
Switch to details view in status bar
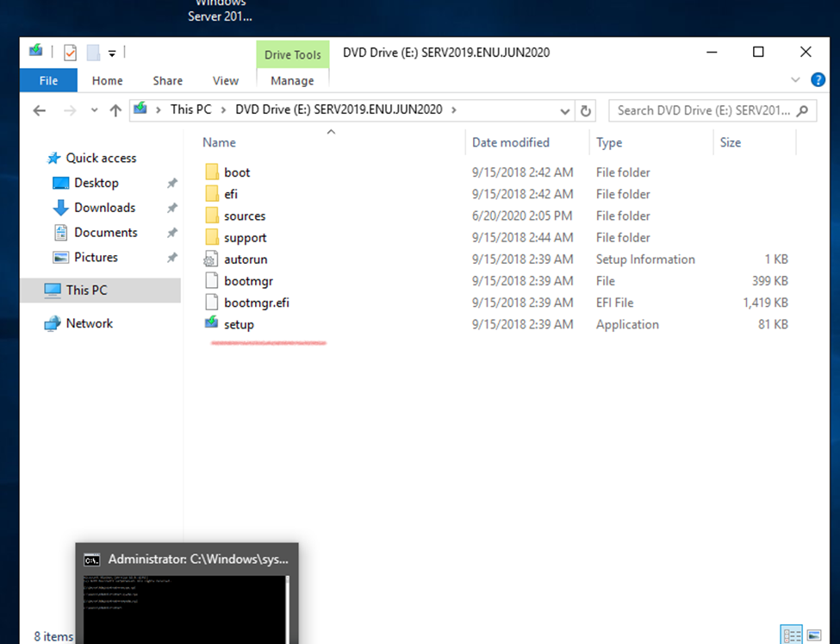pos(791,635)
